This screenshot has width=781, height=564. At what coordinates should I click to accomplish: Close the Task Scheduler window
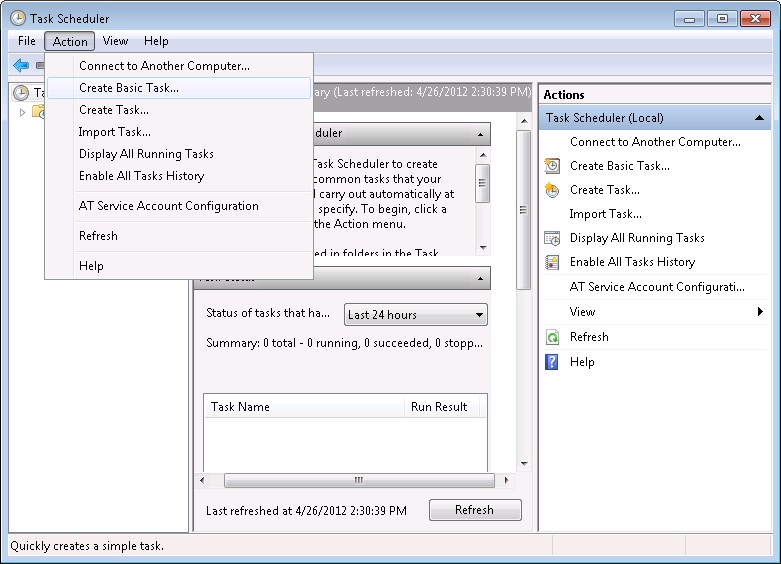point(755,19)
